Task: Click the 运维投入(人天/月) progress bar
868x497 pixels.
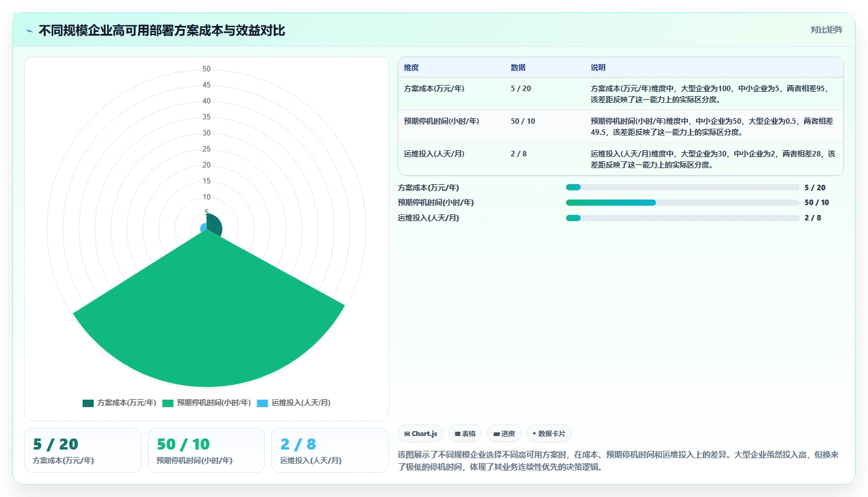Action: tap(682, 218)
